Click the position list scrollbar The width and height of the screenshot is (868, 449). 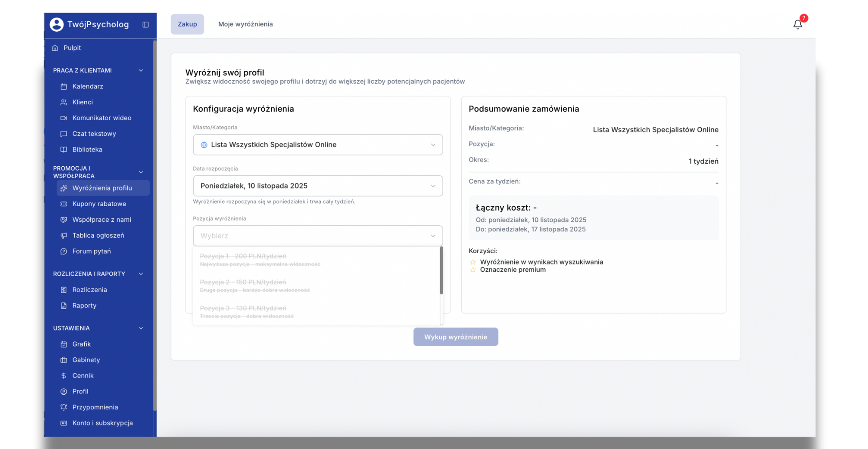click(441, 271)
